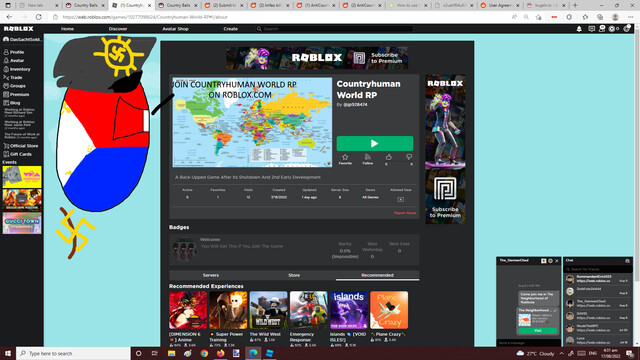The height and width of the screenshot is (360, 640).
Task: Open Avatar Shop in the navbar
Action: tap(175, 29)
